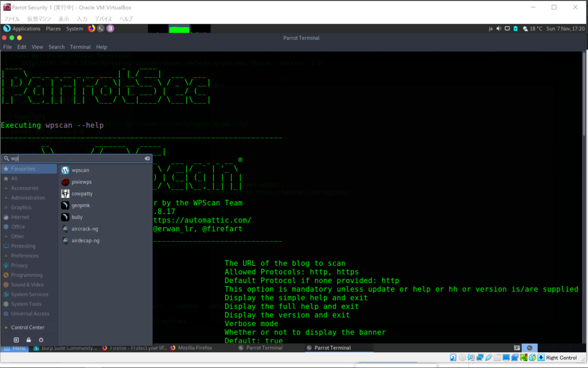Open the Internet category

[29, 217]
